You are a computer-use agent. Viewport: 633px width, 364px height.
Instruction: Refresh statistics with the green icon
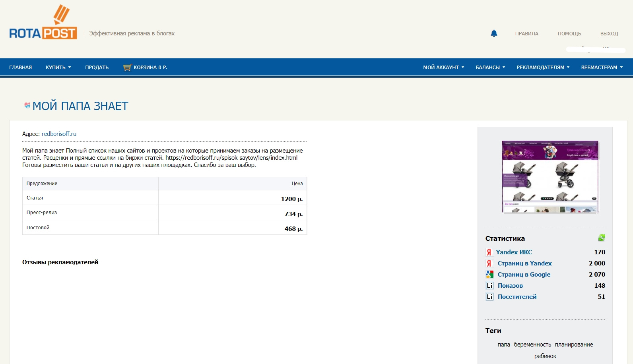[x=602, y=238]
